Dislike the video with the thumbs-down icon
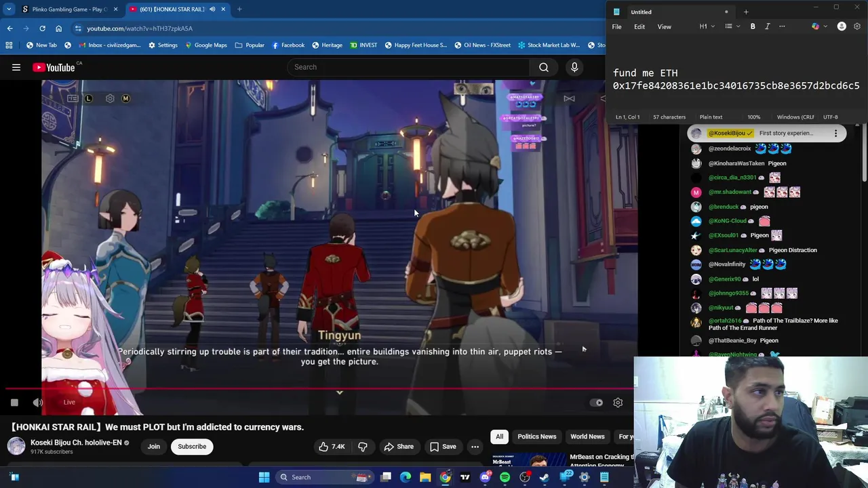868x488 pixels. 363,447
